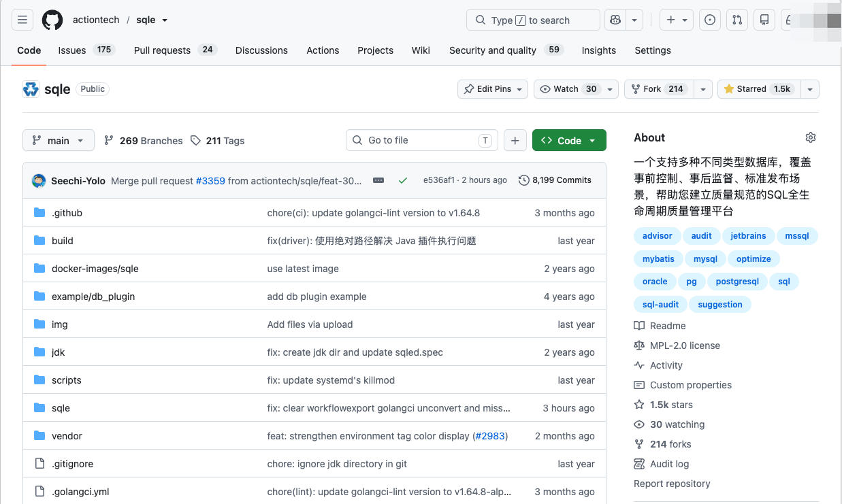The height and width of the screenshot is (504, 842).
Task: Expand the Copilot dropdown arrow
Action: point(634,20)
